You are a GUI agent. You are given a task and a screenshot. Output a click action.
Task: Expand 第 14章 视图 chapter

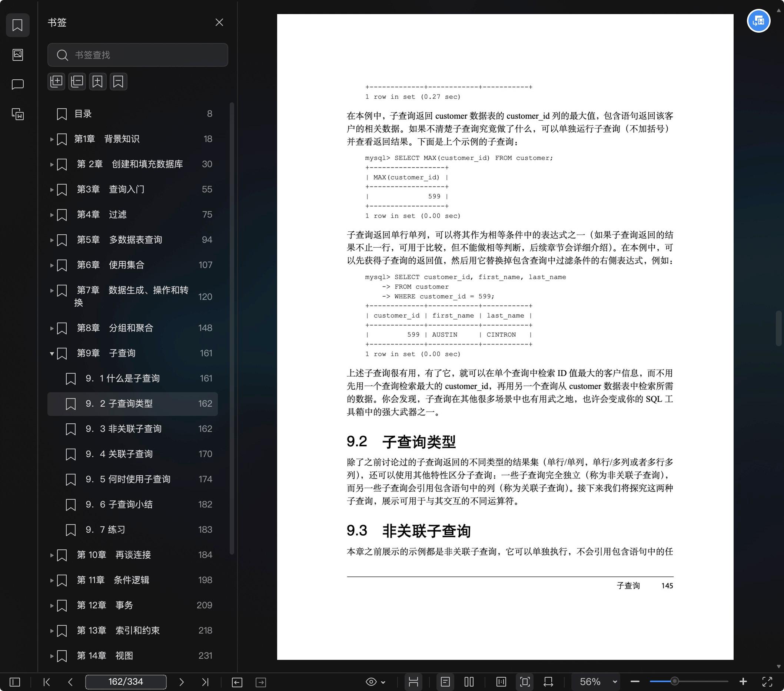[52, 656]
